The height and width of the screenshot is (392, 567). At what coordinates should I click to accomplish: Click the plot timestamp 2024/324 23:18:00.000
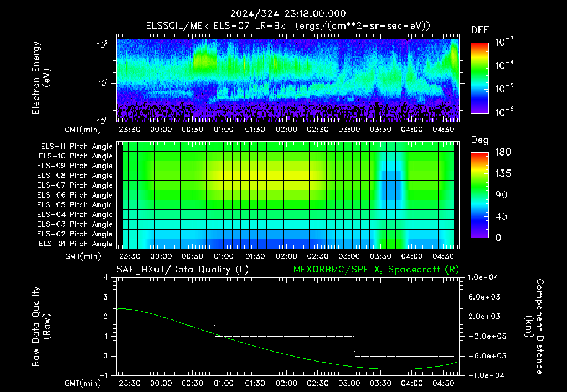coord(288,14)
